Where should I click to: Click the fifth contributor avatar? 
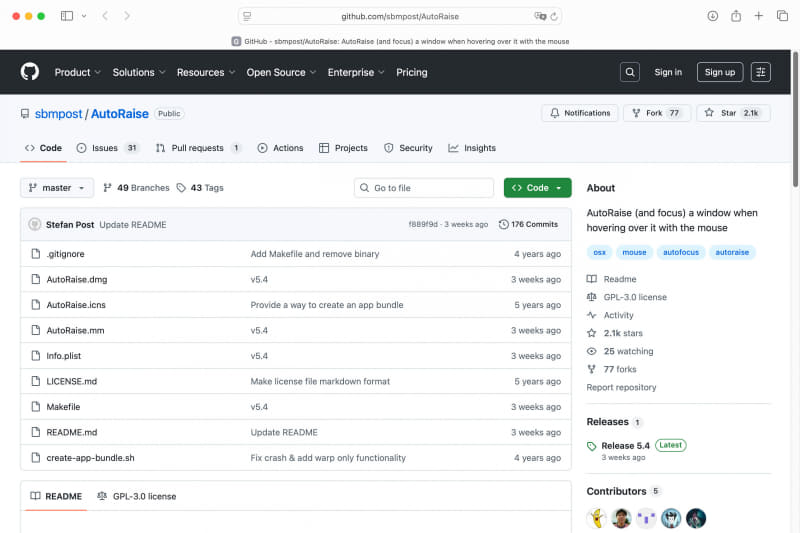click(696, 518)
